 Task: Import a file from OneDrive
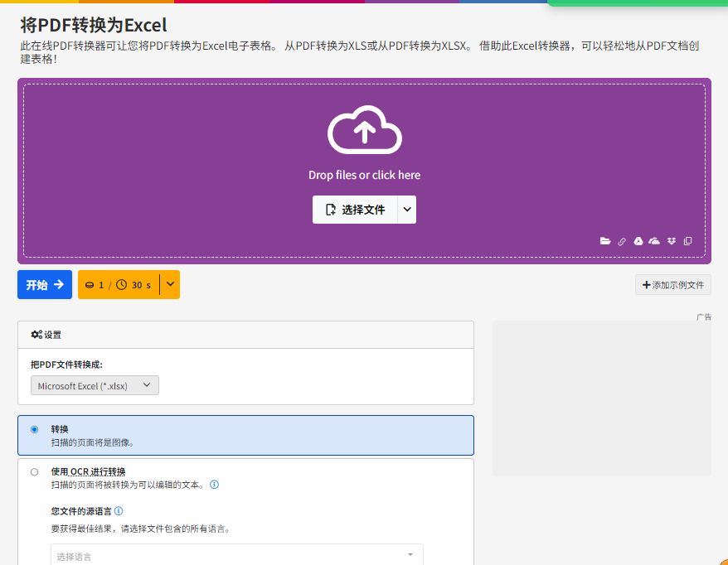[654, 241]
